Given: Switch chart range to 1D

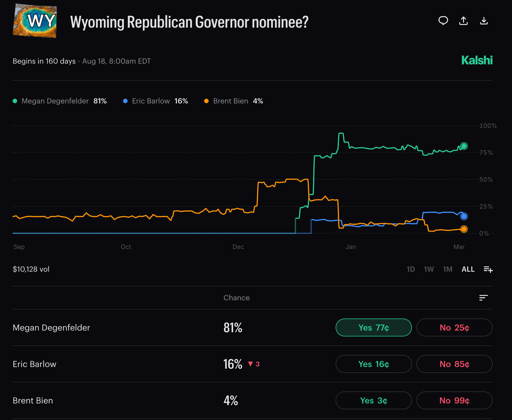Looking at the screenshot, I should pos(410,269).
